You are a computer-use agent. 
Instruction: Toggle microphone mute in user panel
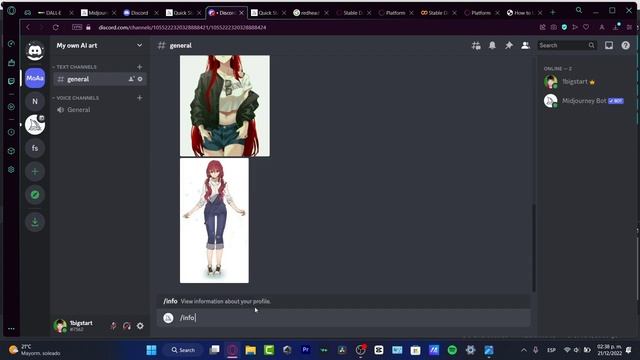[x=113, y=326]
